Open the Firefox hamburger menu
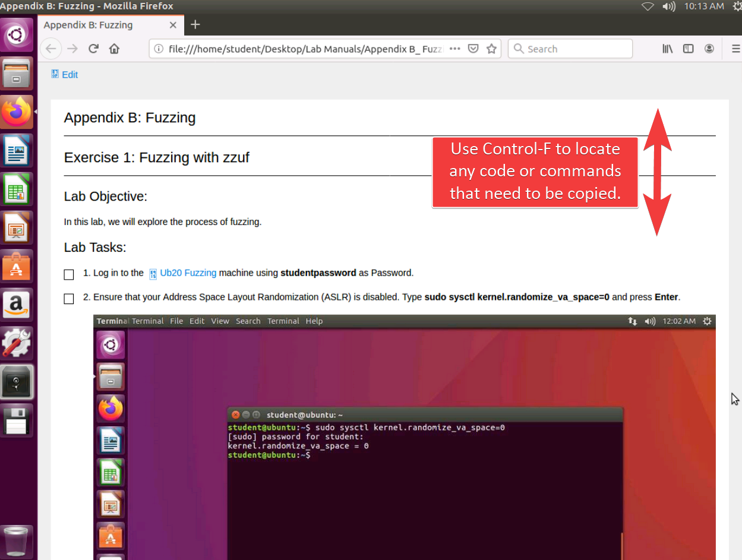The height and width of the screenshot is (560, 742). (x=735, y=49)
